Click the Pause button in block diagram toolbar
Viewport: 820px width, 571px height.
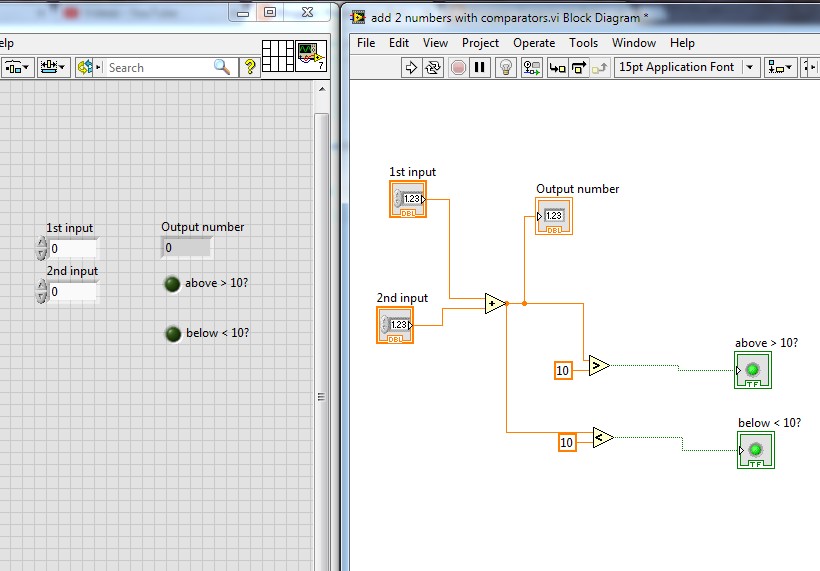480,67
